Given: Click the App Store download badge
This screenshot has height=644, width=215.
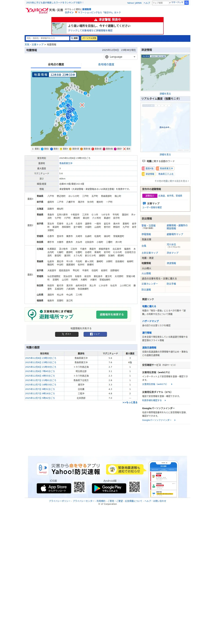Looking at the screenshot, I should click(54, 489).
